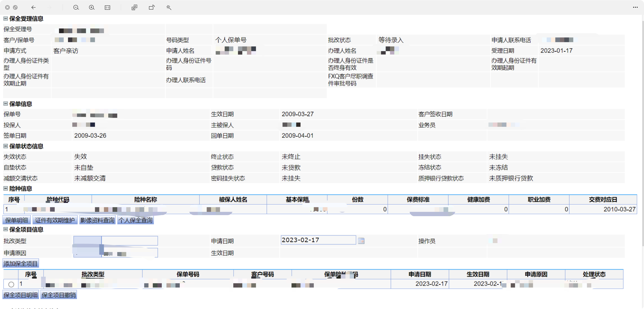
Task: Click the 签单日期 value 2009-03-26
Action: click(x=90, y=136)
